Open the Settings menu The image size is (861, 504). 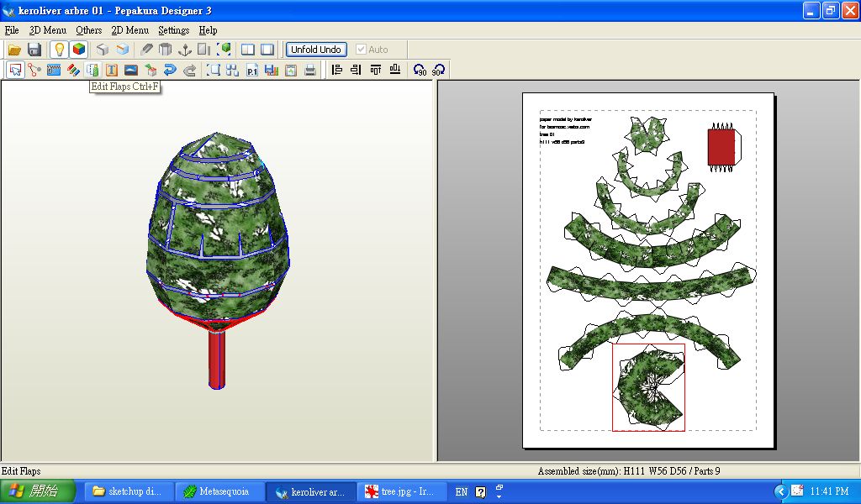[x=174, y=30]
